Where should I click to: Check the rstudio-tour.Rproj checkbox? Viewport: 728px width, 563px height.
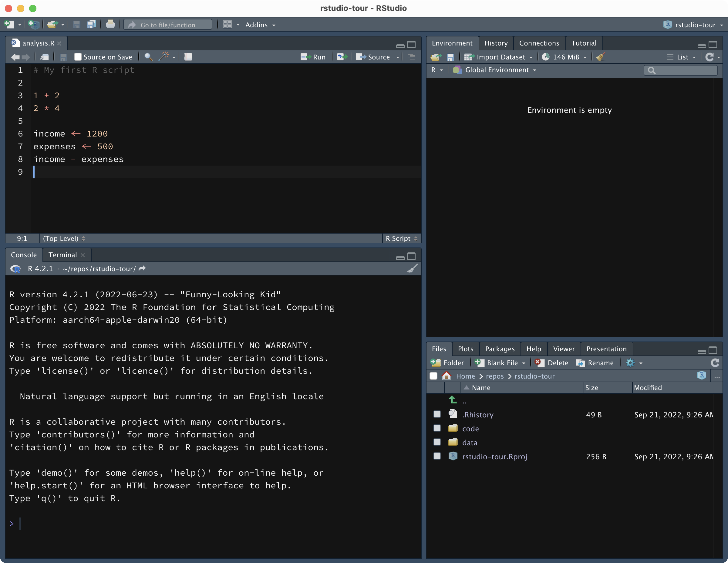point(437,456)
